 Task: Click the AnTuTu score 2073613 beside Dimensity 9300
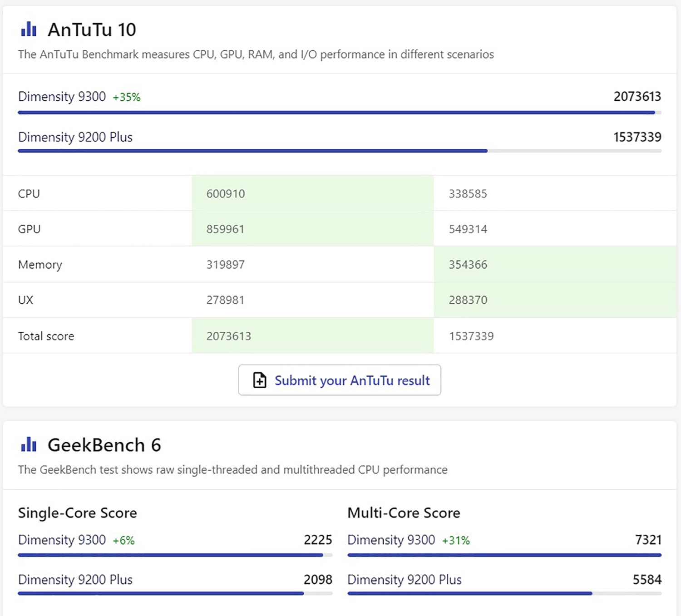(637, 97)
